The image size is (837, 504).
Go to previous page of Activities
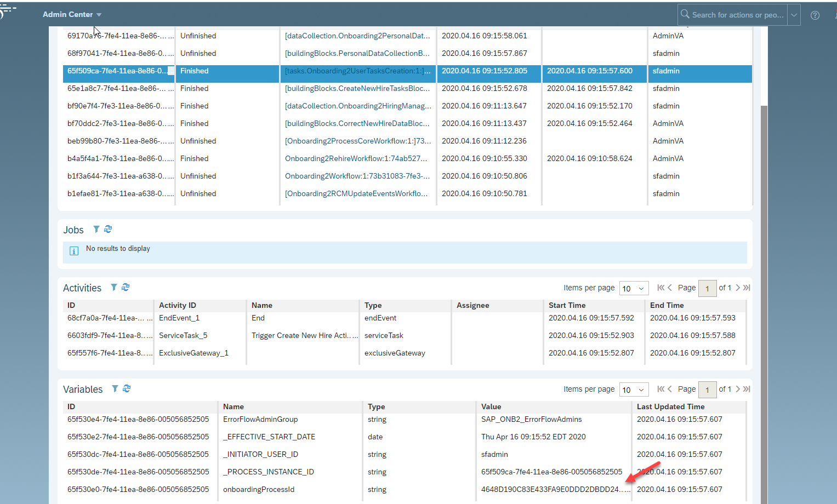click(x=670, y=288)
